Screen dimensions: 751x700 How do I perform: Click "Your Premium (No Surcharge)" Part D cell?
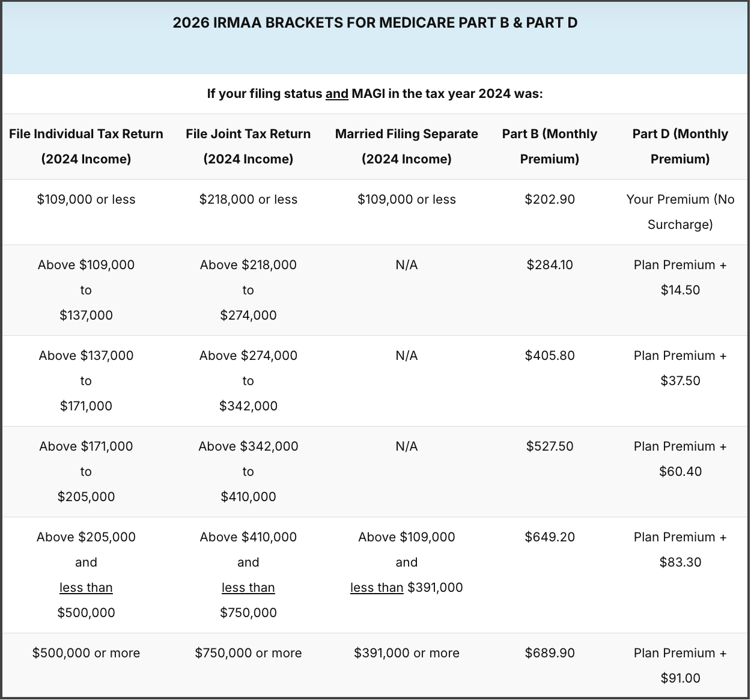pos(680,212)
